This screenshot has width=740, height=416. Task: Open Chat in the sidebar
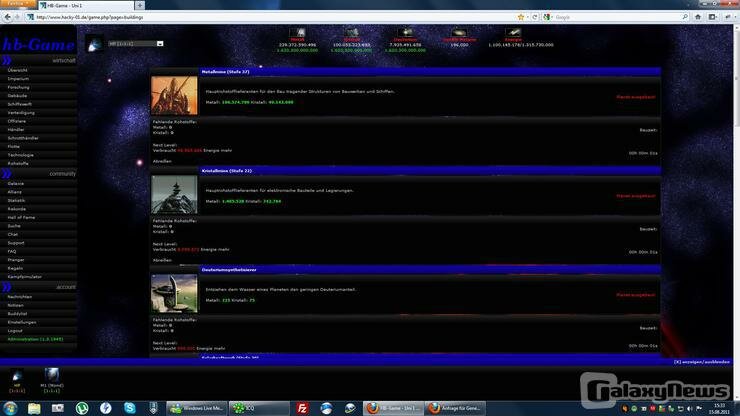click(x=13, y=235)
